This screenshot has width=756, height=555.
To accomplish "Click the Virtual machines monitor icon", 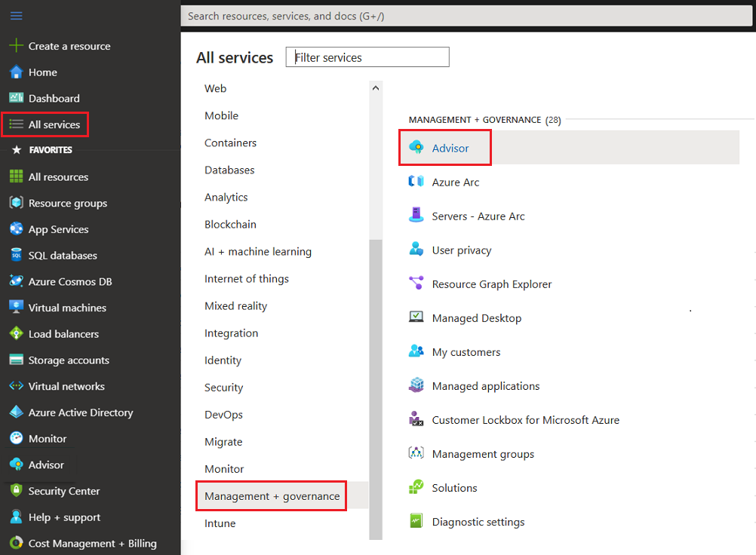I will (16, 308).
